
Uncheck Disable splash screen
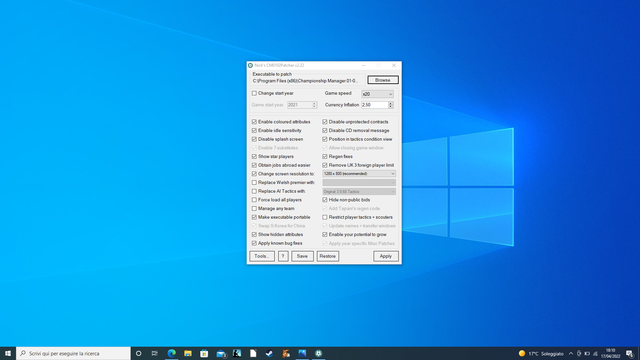pos(254,139)
